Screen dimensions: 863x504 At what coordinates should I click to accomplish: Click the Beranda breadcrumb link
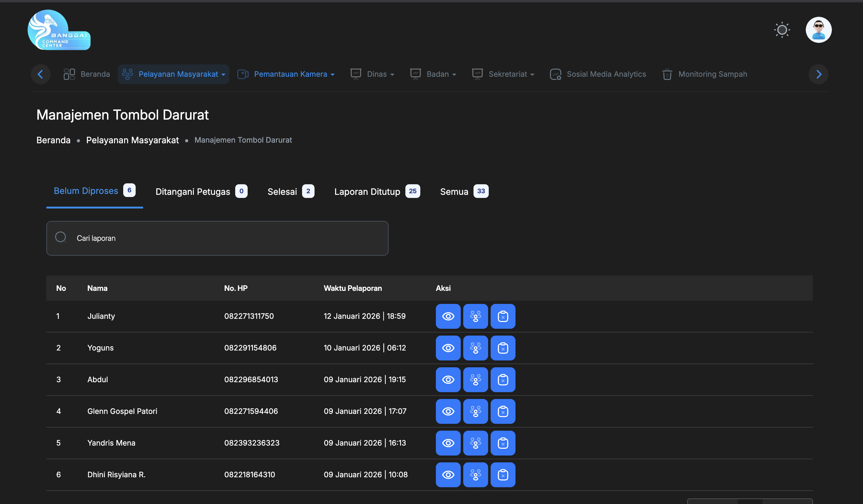coord(54,140)
